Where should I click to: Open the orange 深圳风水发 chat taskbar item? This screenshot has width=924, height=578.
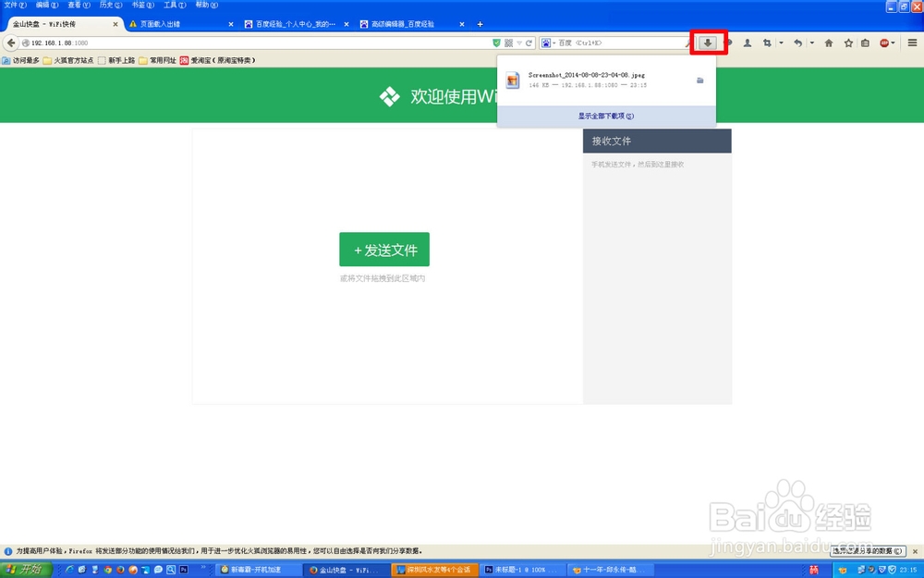click(x=435, y=570)
